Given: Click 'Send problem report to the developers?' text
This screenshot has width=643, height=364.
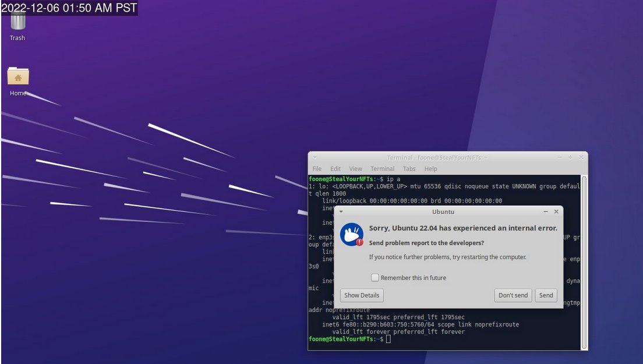Looking at the screenshot, I should tap(426, 243).
